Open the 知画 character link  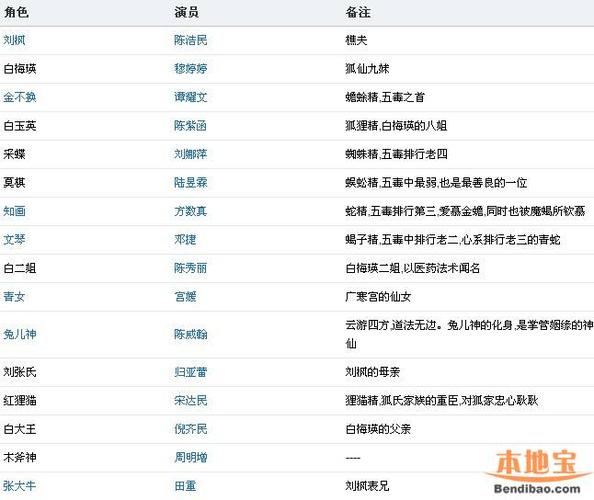click(x=14, y=211)
